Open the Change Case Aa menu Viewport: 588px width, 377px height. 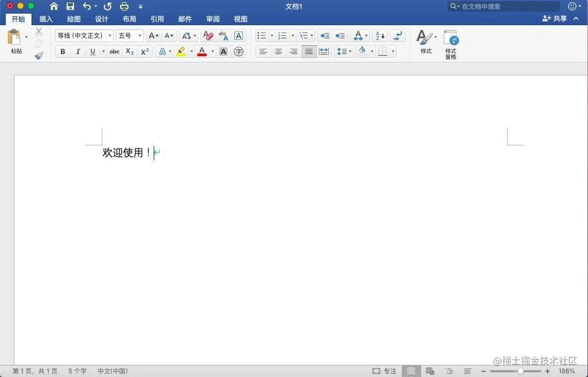(x=188, y=36)
